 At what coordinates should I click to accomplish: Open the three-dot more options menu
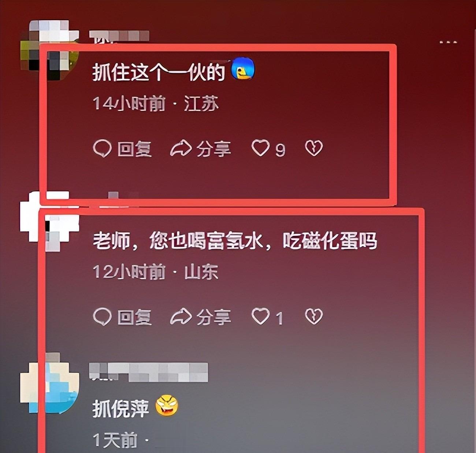pos(448,42)
